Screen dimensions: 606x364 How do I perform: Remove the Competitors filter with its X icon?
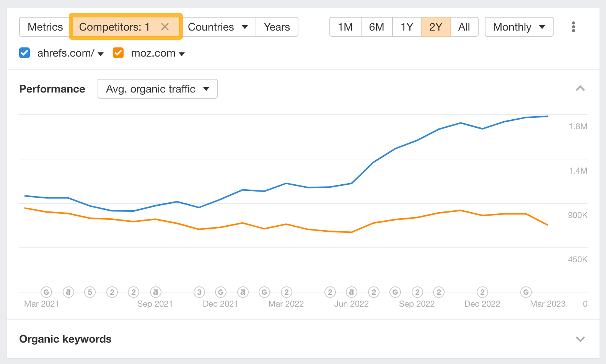click(165, 27)
